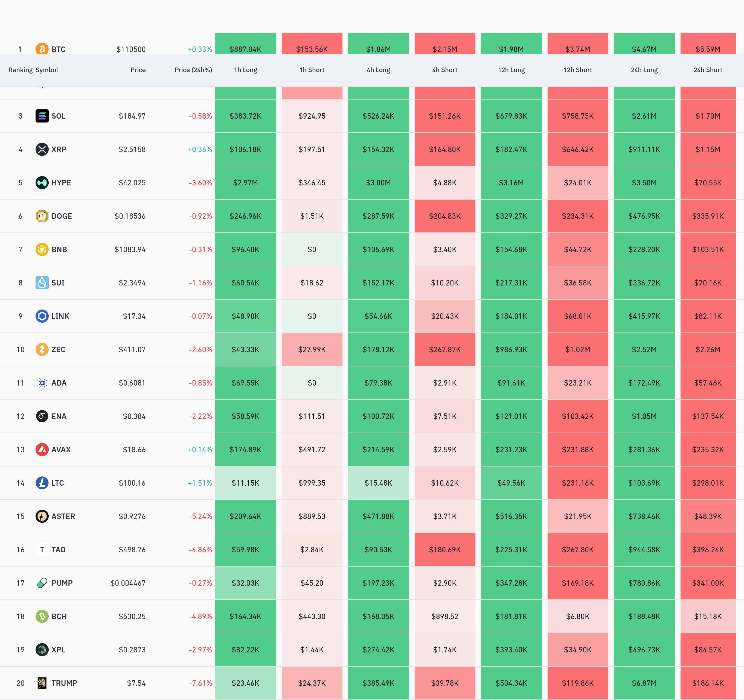Screen dimensions: 744x700
Task: Click the Chainlink LINK icon
Action: [42, 316]
